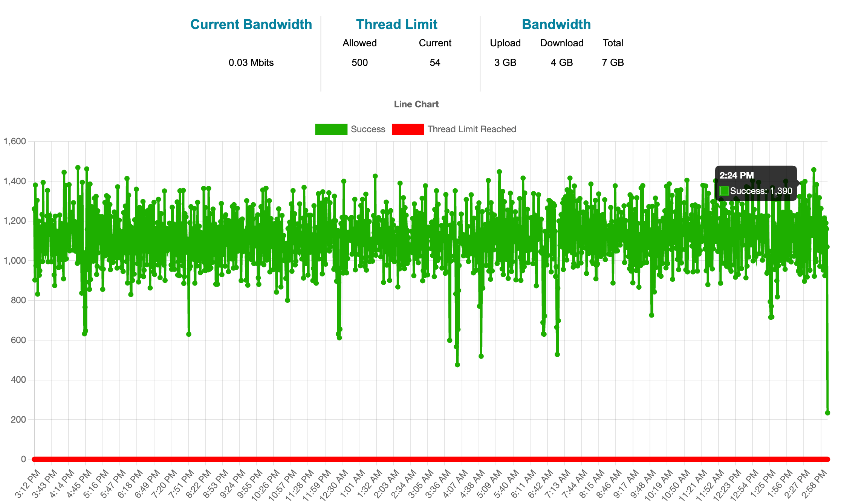The width and height of the screenshot is (841, 504).
Task: Click the Current thread value 54
Action: 435,63
